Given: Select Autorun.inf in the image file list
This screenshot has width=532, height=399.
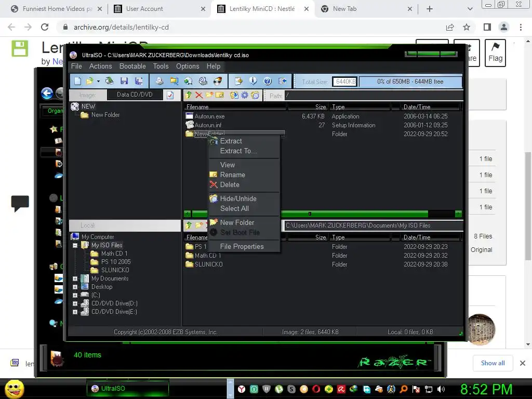Looking at the screenshot, I should [208, 125].
